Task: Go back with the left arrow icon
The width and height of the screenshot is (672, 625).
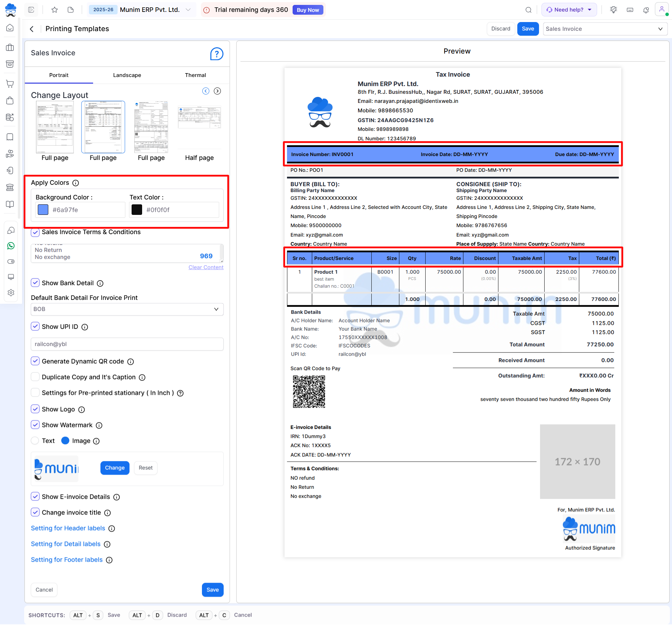Action: [x=32, y=29]
